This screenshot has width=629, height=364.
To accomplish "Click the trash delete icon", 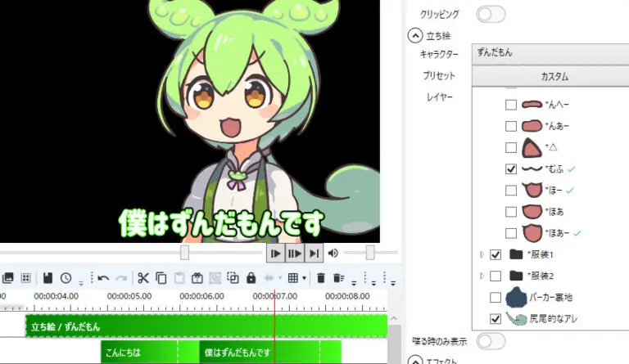I will tap(322, 278).
